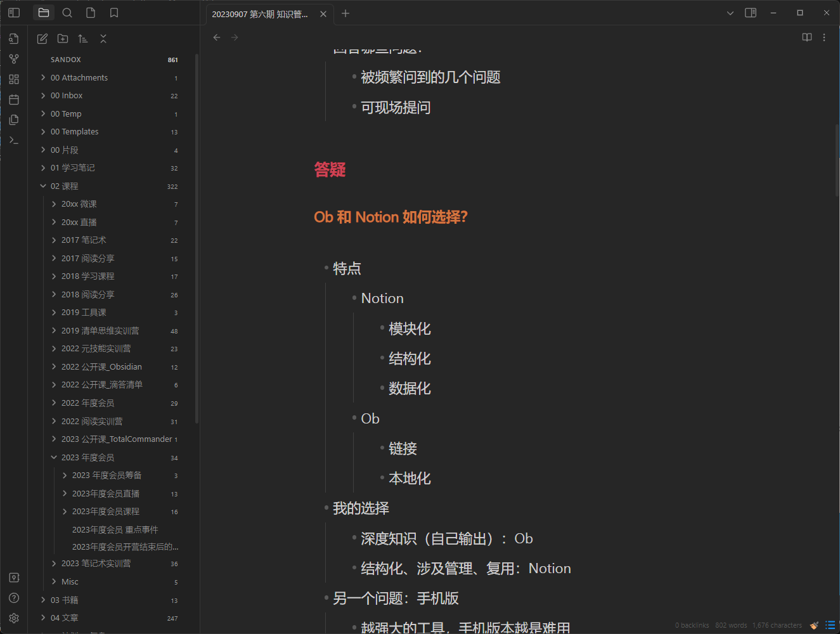Collapse the 02 课程 folder

(x=43, y=186)
